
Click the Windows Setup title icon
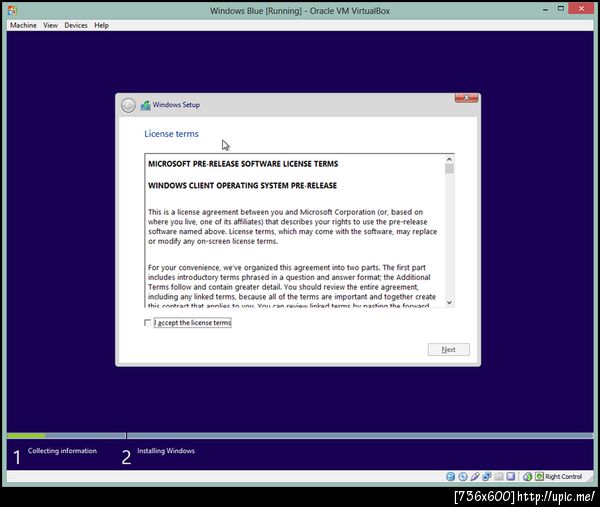[145, 105]
